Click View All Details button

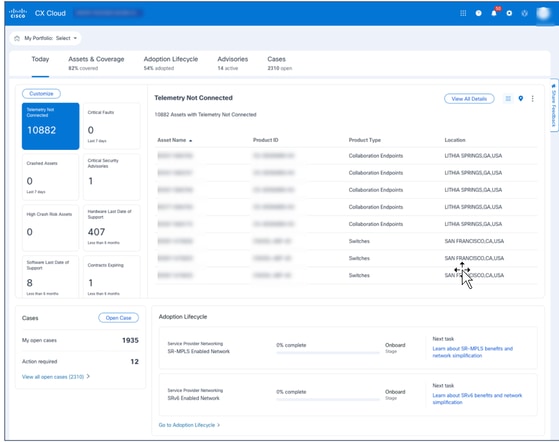point(469,99)
